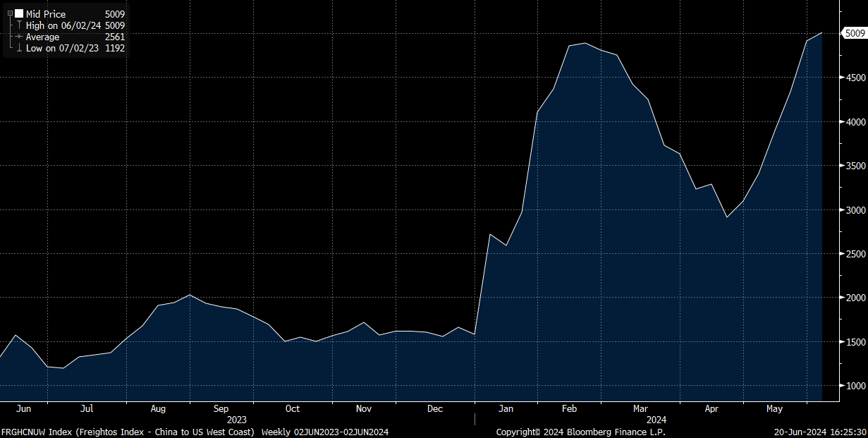The height and width of the screenshot is (438, 868).
Task: Click the Weekly 02JUN2023-02JUN2024 range text
Action: point(325,432)
